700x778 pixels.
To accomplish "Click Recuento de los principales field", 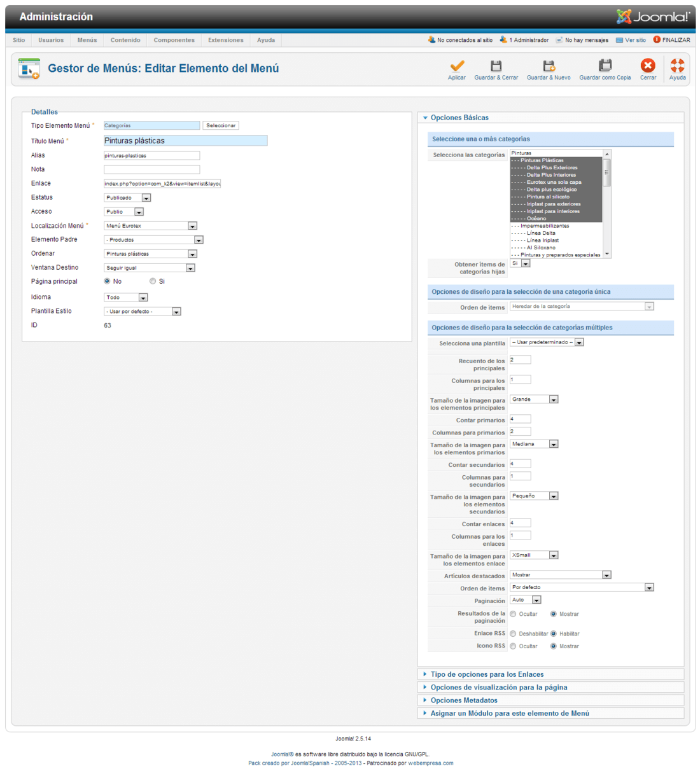I will (x=520, y=359).
